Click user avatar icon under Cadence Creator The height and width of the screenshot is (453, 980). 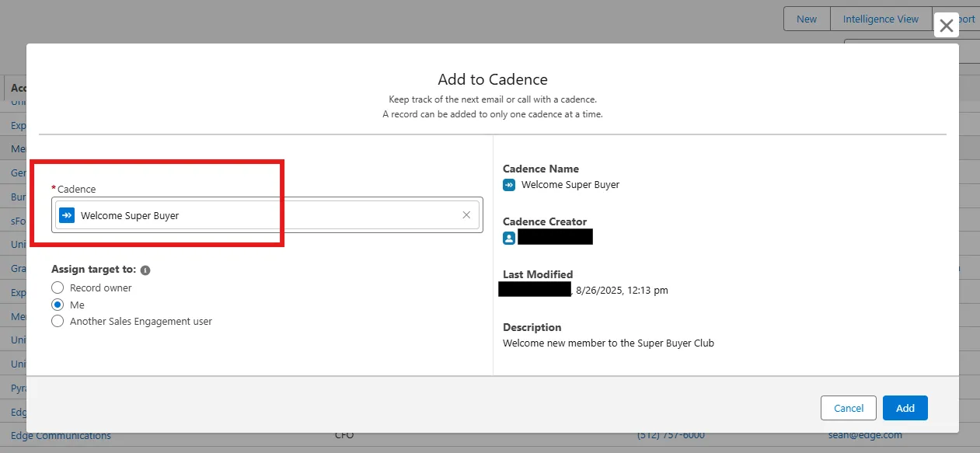pyautogui.click(x=509, y=238)
